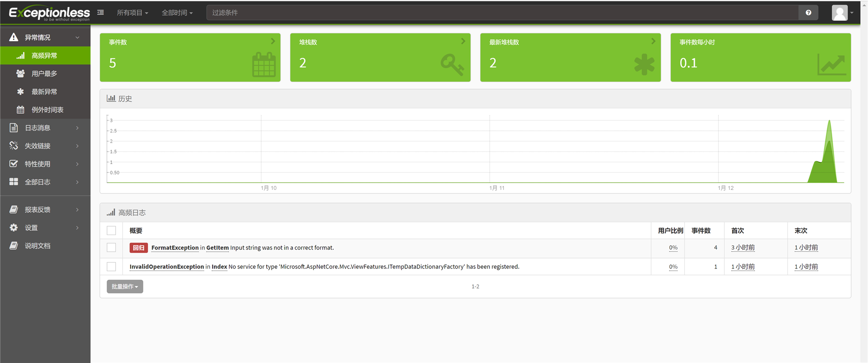Open the 说明文档 documentation link
Screen dimensions: 868x363
coord(45,246)
